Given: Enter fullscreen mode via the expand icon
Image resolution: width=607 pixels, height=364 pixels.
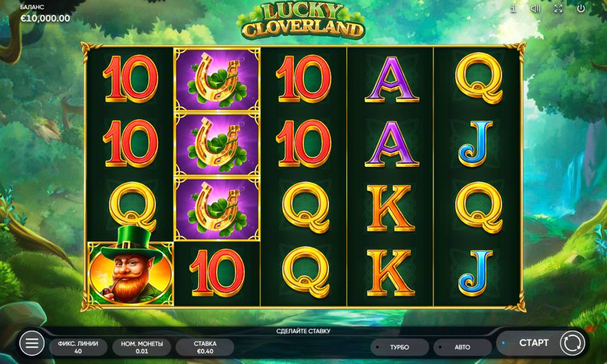Looking at the screenshot, I should coord(558,8).
